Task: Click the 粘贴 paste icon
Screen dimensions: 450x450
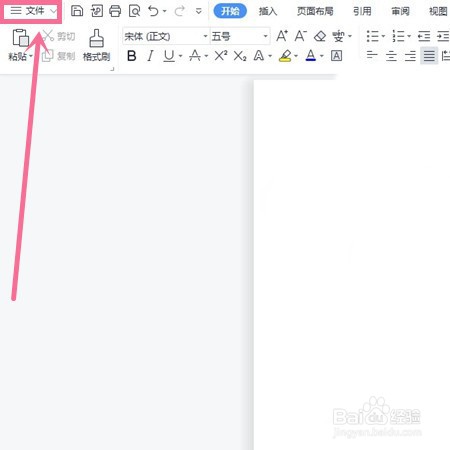Action: [21, 37]
